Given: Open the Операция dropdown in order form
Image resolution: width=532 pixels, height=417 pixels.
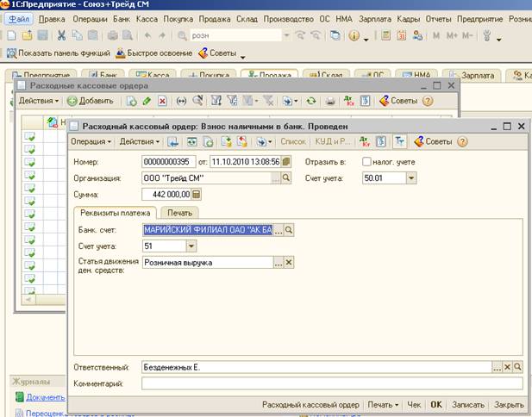Looking at the screenshot, I should point(91,141).
